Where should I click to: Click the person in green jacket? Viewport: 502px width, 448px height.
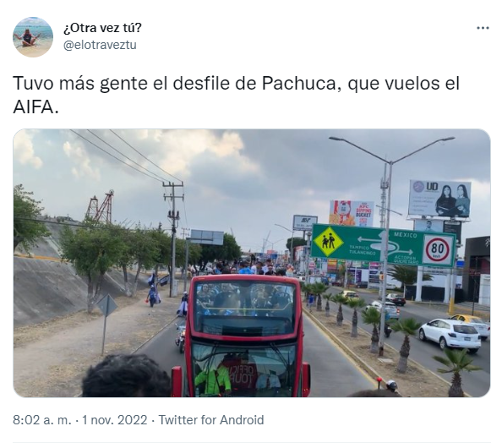click(212, 379)
